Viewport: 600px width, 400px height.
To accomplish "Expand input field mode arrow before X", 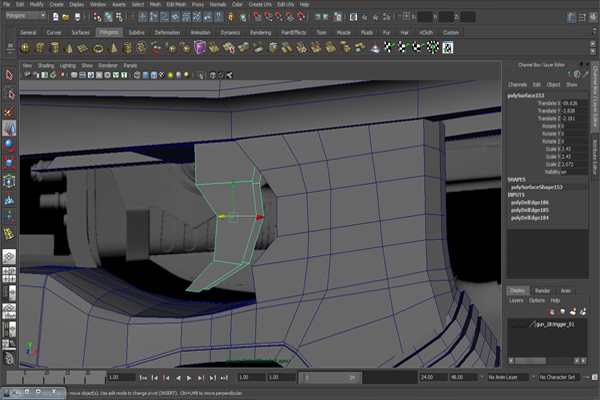I will point(400,16).
